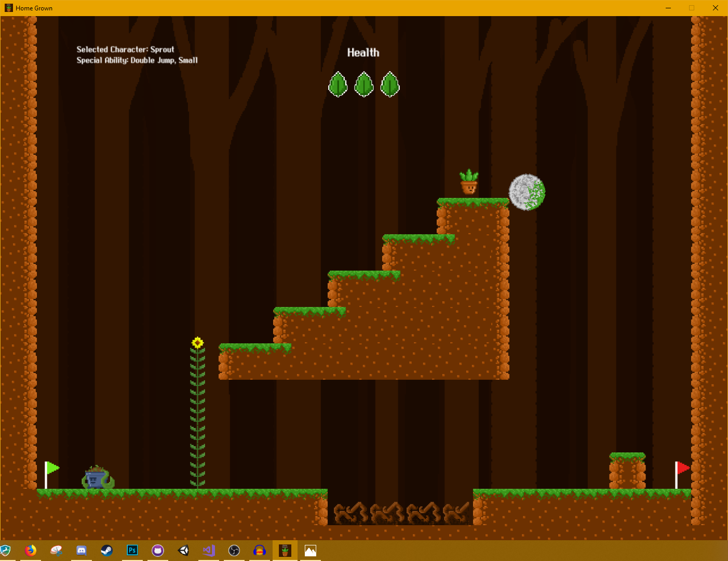Screen dimensions: 728x561
Task: Launch Unity from the taskbar
Action: click(183, 551)
